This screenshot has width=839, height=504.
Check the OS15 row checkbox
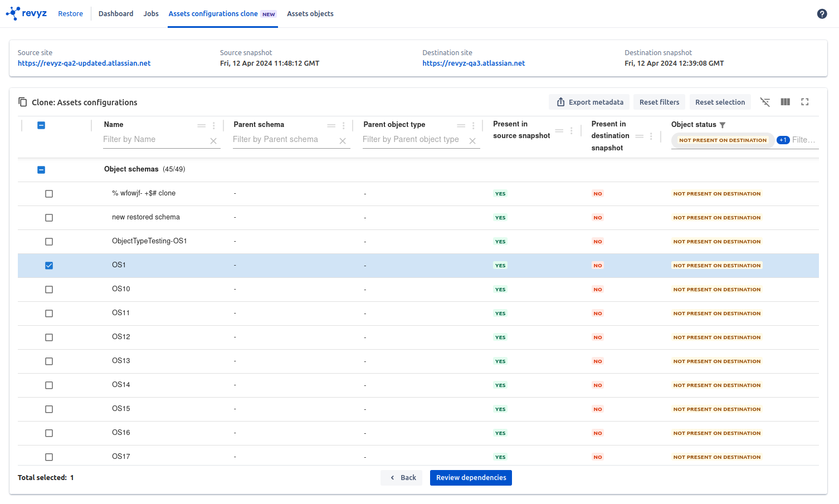pyautogui.click(x=49, y=409)
